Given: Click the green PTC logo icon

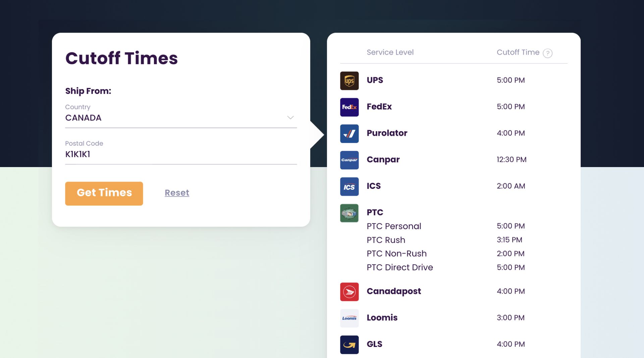Looking at the screenshot, I should point(349,213).
